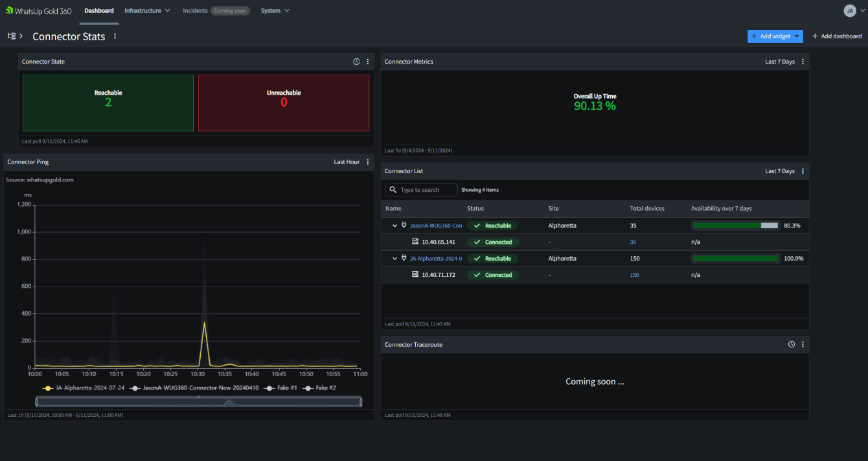The height and width of the screenshot is (461, 868).
Task: Sort by the Site column header
Action: (x=554, y=209)
